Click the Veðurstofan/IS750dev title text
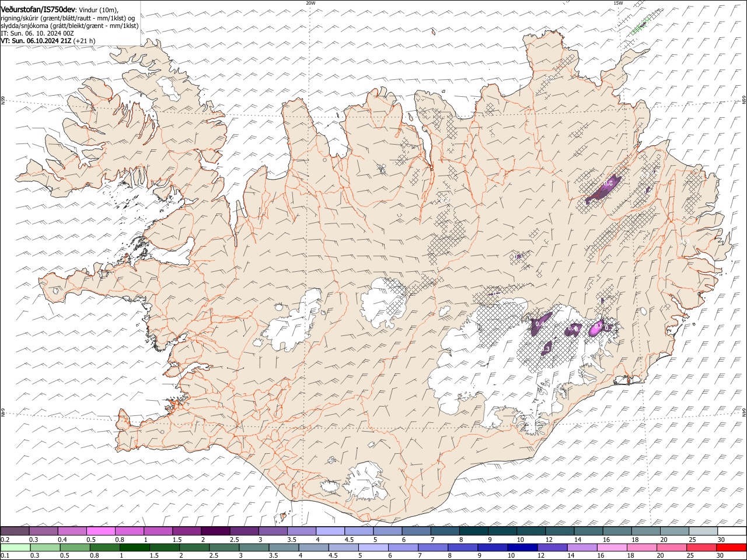Image resolution: width=747 pixels, height=560 pixels. point(38,9)
